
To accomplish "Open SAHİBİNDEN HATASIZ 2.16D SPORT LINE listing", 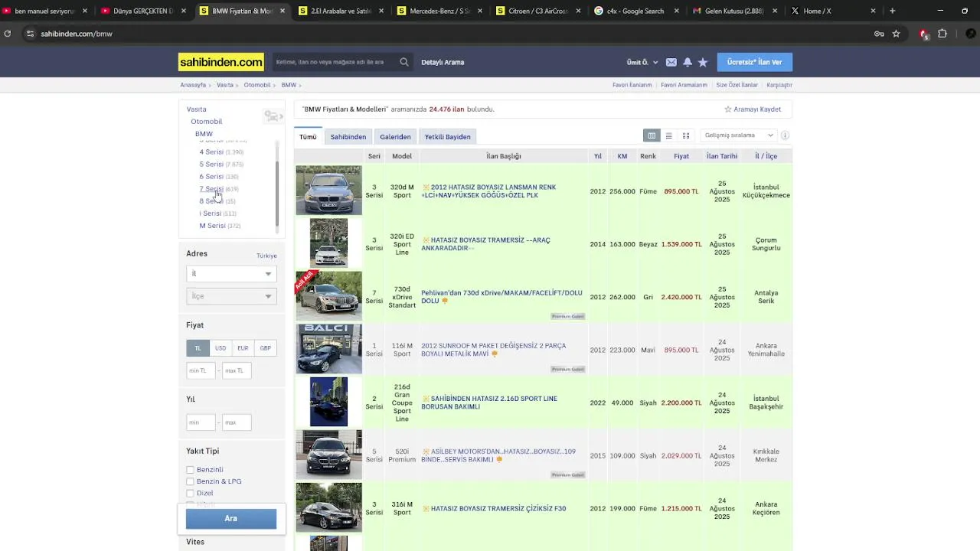I will tap(489, 403).
